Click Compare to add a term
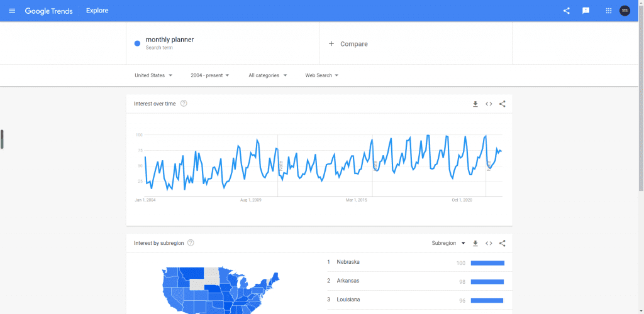Screen dimensions: 644x314 349,44
